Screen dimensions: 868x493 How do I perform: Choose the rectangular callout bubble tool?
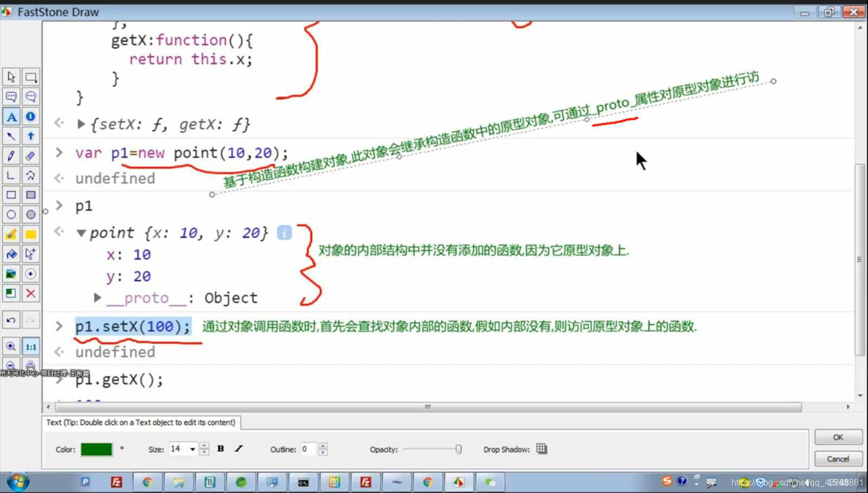tap(11, 97)
